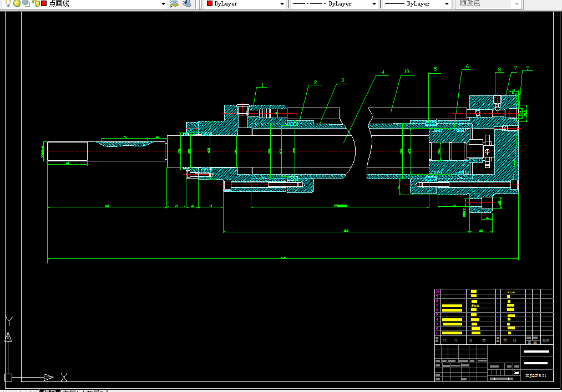562x392 pixels.
Task: Toggle the layer on/off lightbulb icon
Action: point(8,3)
